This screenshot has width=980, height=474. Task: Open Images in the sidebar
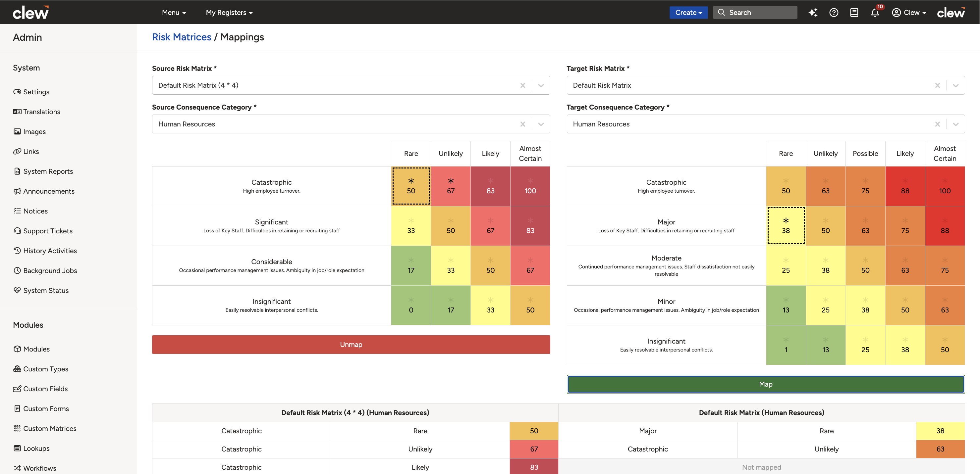tap(29, 131)
